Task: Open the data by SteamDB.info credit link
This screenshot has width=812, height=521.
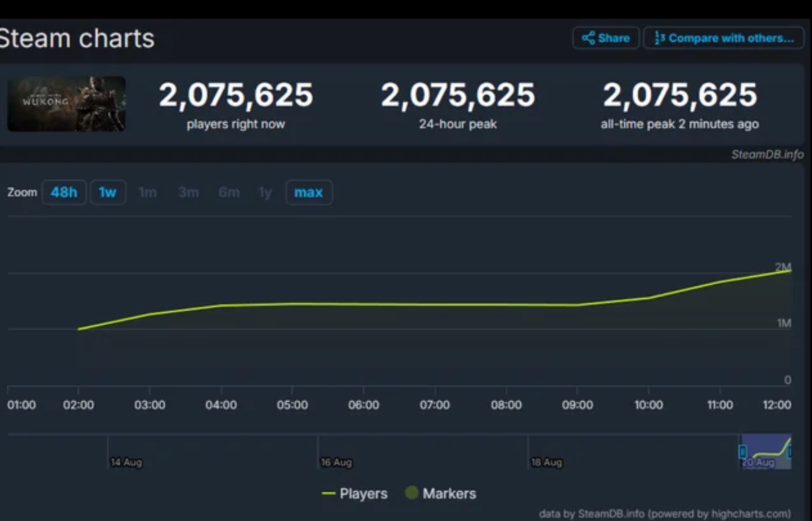Action: (x=665, y=514)
